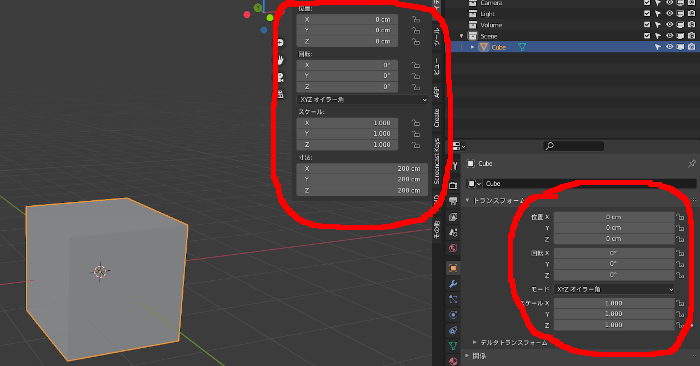Viewport: 700px width, 366px height.
Task: Toggle Cube selectability arrow icon
Action: [658, 47]
